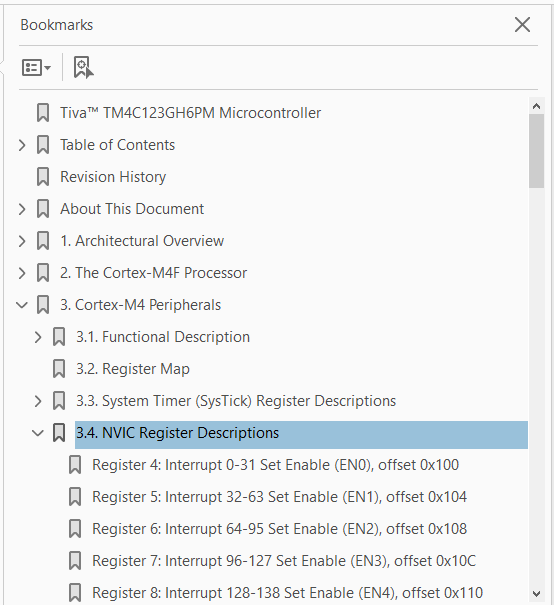Click bookmark icon beside 3.4. NVIC Register Descriptions
The width and height of the screenshot is (554, 605).
[x=59, y=433]
